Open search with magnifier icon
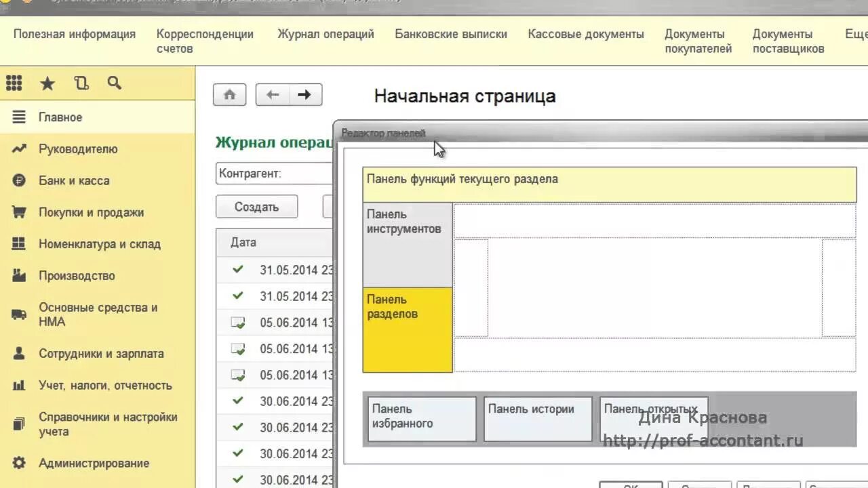 click(115, 83)
